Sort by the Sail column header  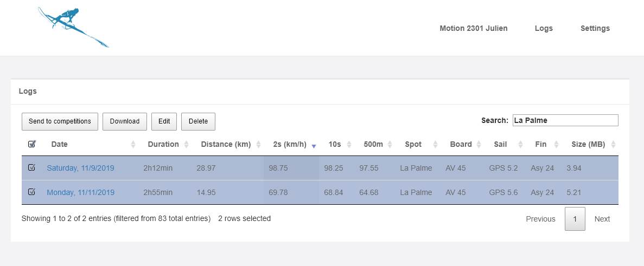[500, 144]
